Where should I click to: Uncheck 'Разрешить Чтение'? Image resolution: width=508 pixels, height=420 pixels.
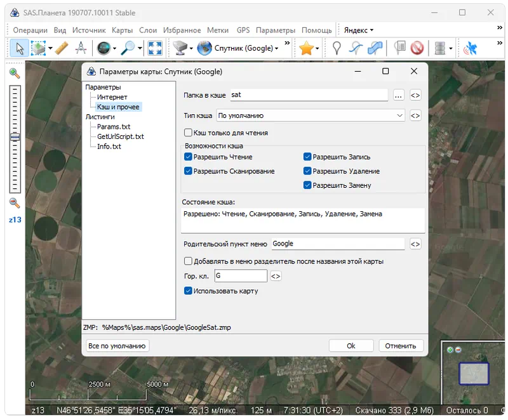coord(188,157)
